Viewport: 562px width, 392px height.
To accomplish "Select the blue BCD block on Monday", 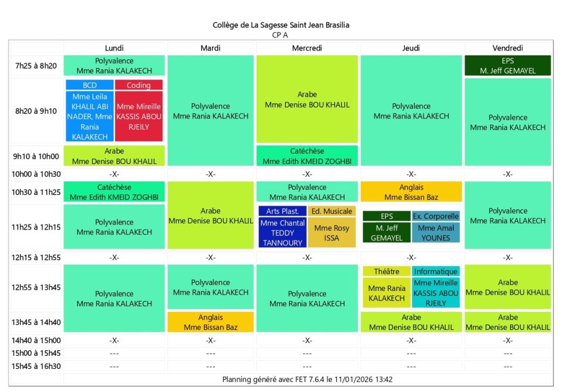I will click(x=89, y=85).
